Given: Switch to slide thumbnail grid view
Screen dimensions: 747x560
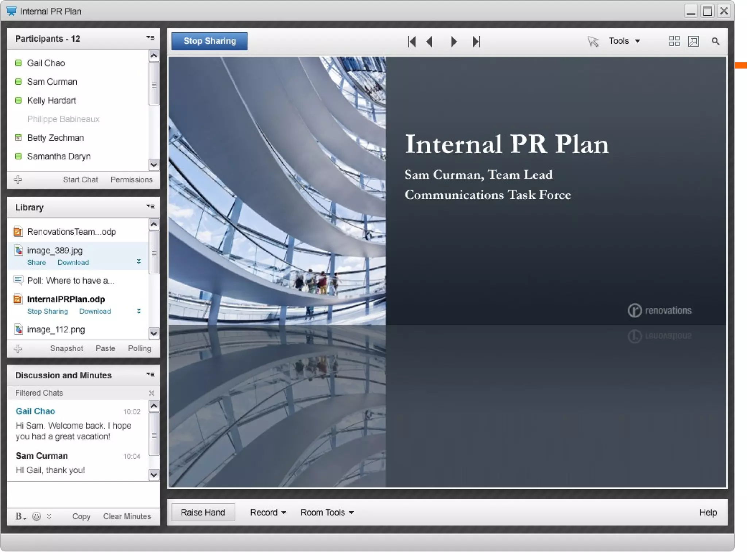Looking at the screenshot, I should point(674,41).
